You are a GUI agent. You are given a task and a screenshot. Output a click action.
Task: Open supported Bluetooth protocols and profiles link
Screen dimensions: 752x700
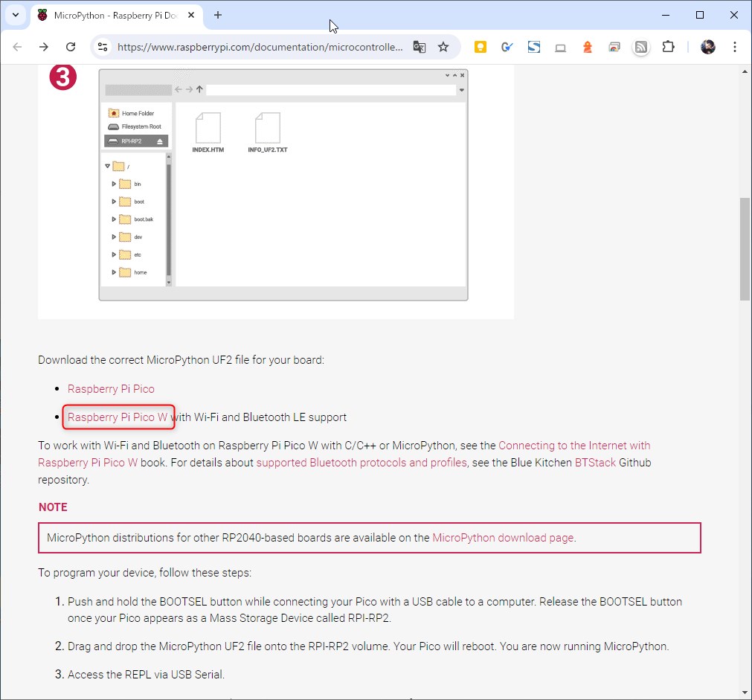[361, 463]
